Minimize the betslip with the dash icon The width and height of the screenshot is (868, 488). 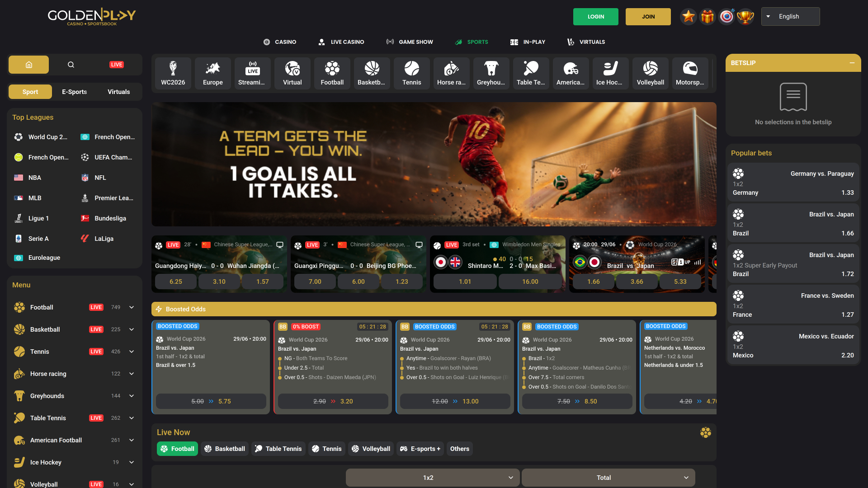[852, 63]
